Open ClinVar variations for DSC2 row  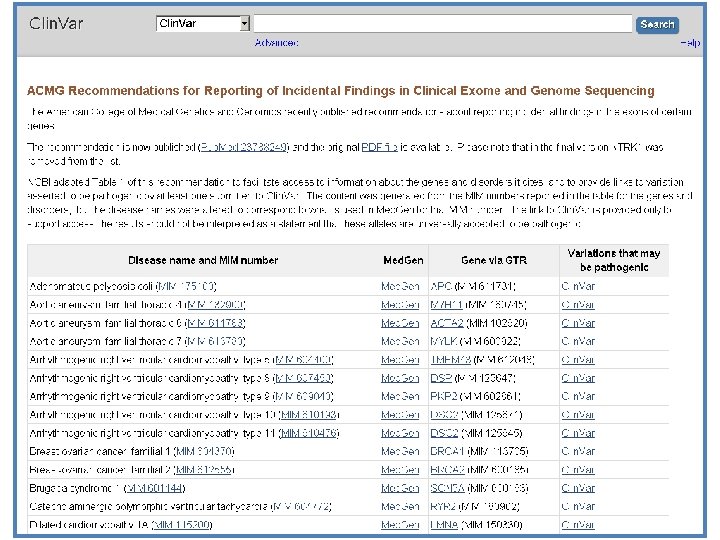[578, 433]
